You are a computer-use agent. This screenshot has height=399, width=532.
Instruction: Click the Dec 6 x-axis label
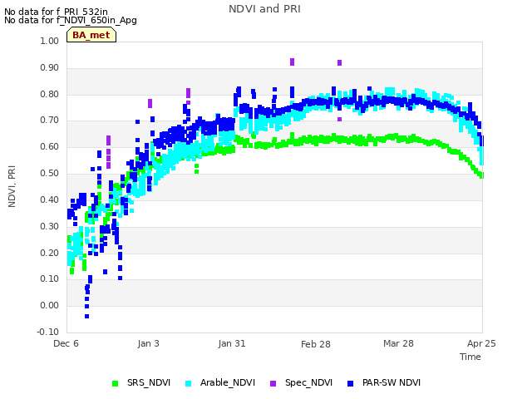pyautogui.click(x=66, y=343)
